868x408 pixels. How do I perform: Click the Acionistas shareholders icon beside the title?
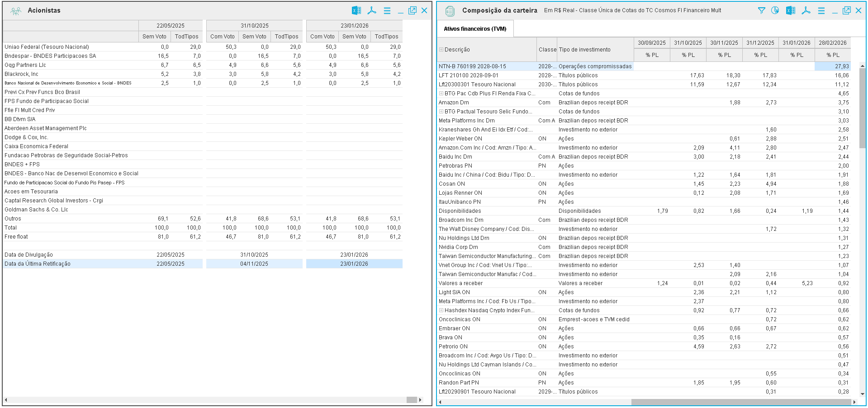pyautogui.click(x=16, y=11)
